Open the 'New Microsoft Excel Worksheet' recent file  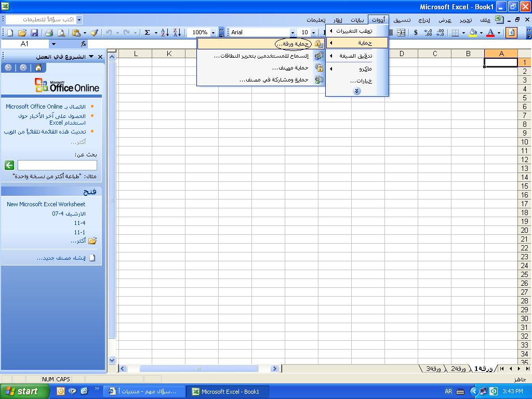[x=46, y=204]
